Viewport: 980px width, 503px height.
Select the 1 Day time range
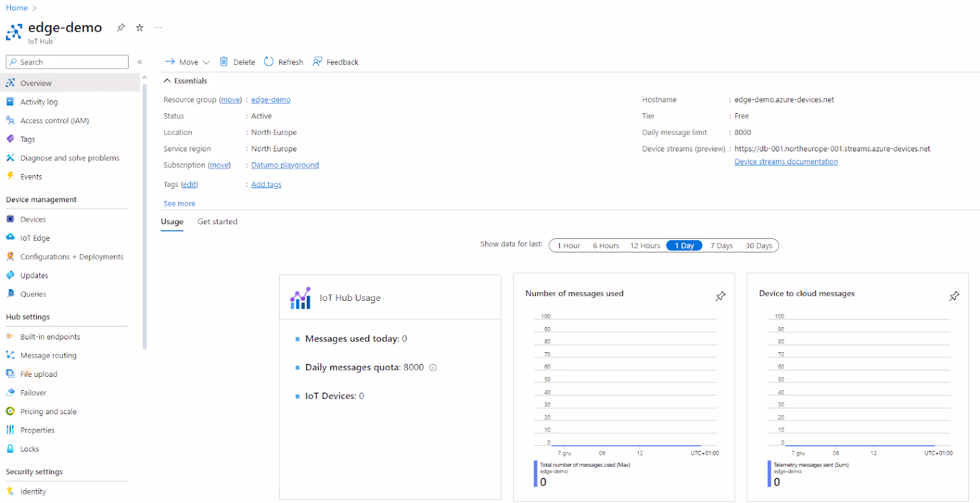(684, 246)
